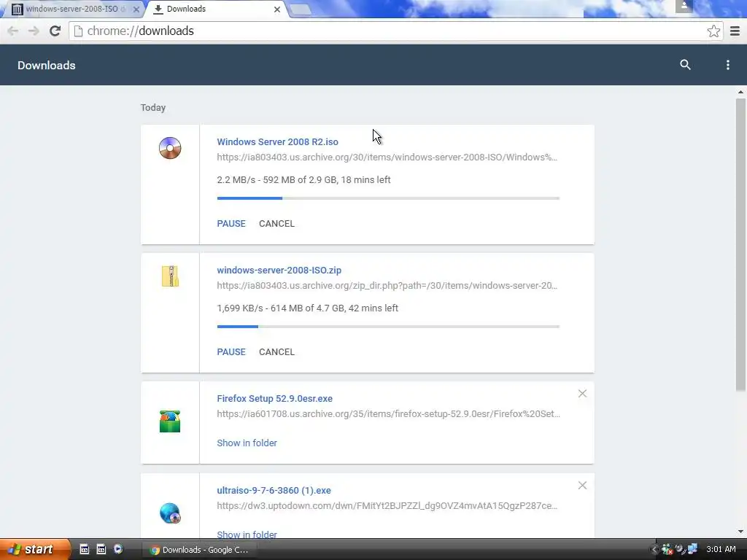747x560 pixels.
Task: Open the Firefox Setup 52.9.0esr.exe link
Action: click(x=274, y=399)
